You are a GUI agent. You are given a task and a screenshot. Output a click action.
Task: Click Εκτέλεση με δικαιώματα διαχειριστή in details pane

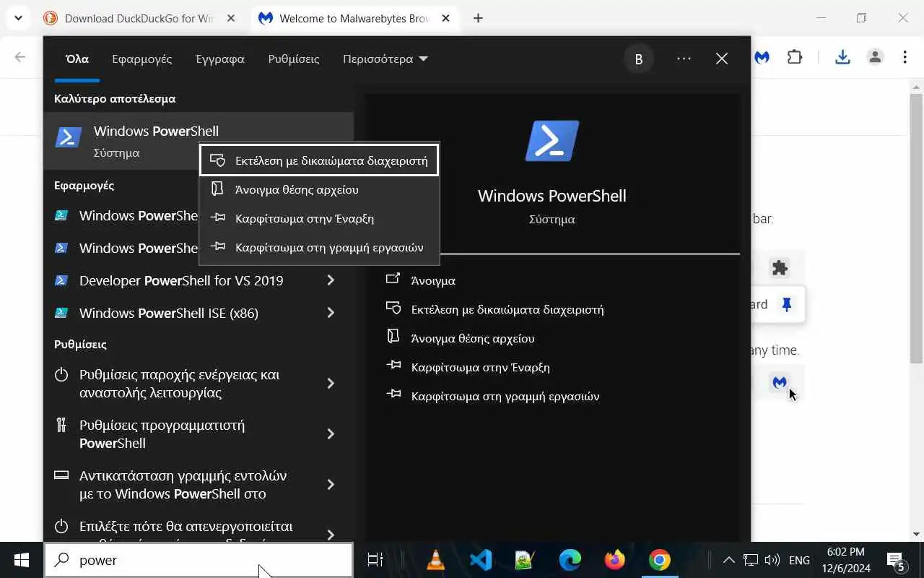(507, 309)
